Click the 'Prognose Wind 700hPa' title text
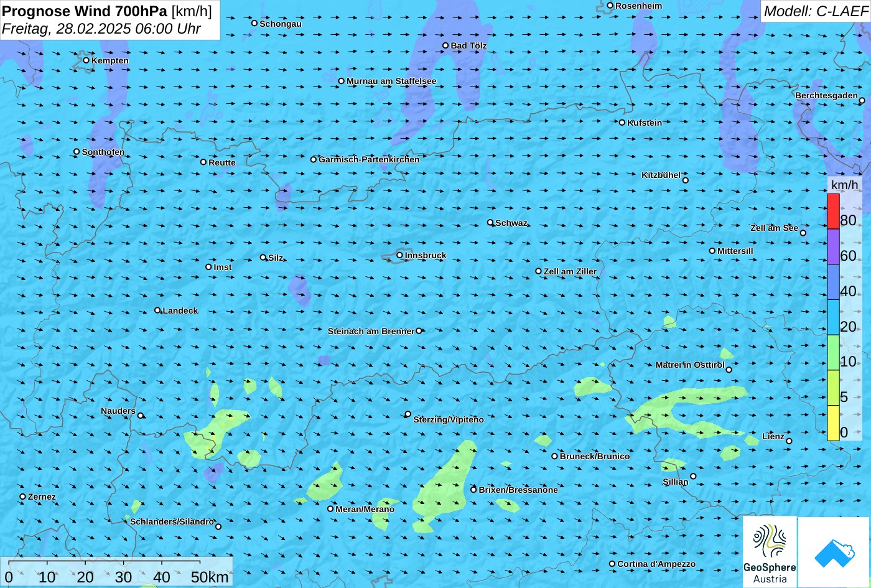 (x=85, y=12)
